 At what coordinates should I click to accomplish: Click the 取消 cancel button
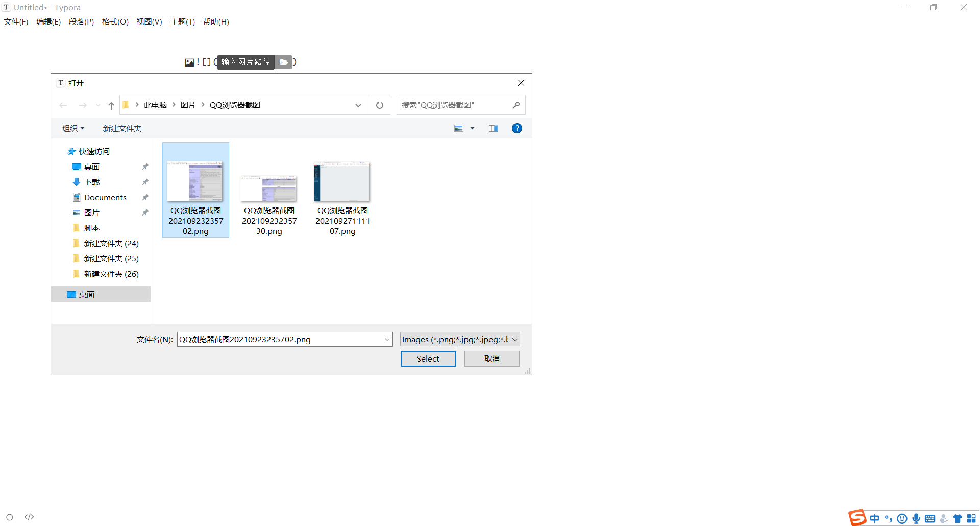(x=492, y=359)
